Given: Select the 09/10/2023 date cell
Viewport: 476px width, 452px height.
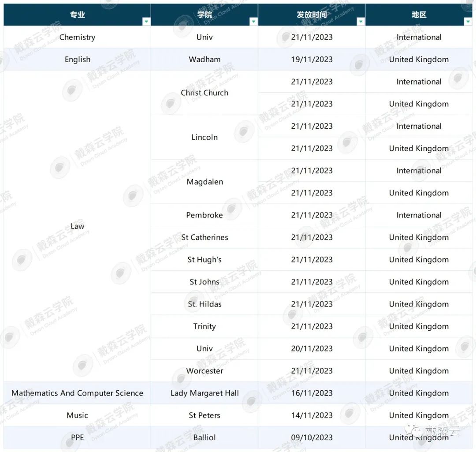Looking at the screenshot, I should pos(312,437).
